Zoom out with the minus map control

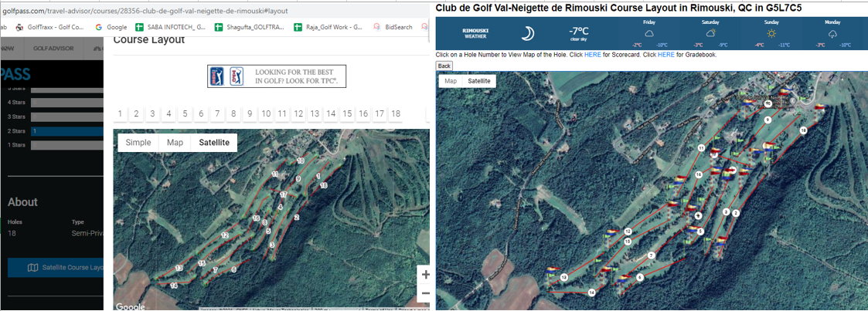(425, 292)
